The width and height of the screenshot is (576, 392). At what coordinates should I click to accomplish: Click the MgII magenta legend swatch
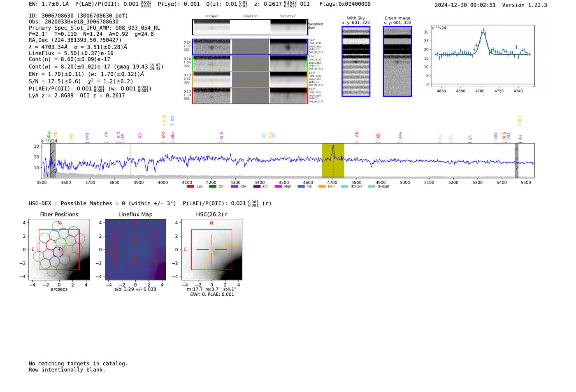pyautogui.click(x=278, y=187)
